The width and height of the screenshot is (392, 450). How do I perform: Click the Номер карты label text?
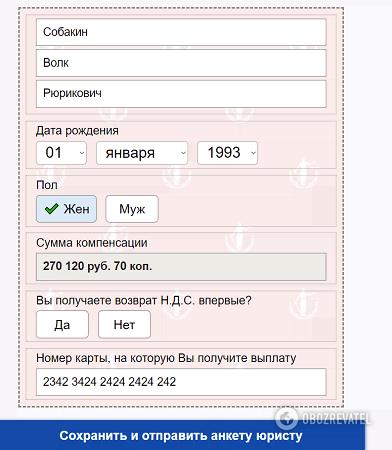tap(166, 358)
